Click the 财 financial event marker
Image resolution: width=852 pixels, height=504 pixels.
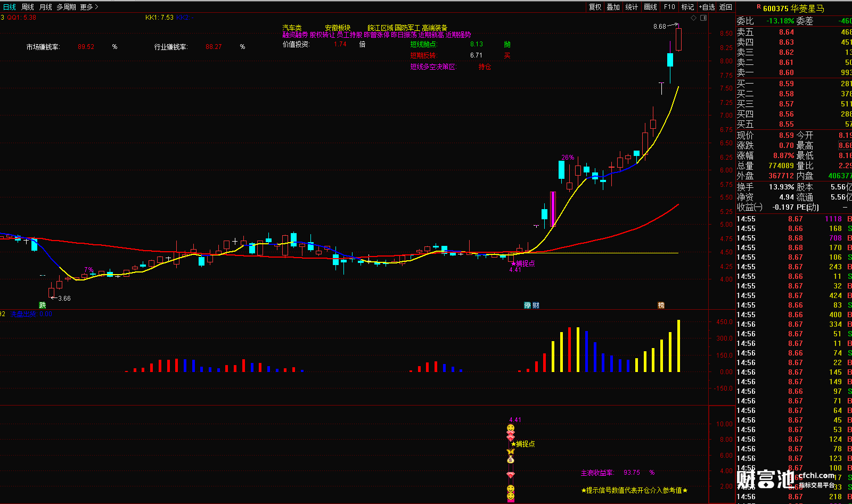[x=536, y=305]
